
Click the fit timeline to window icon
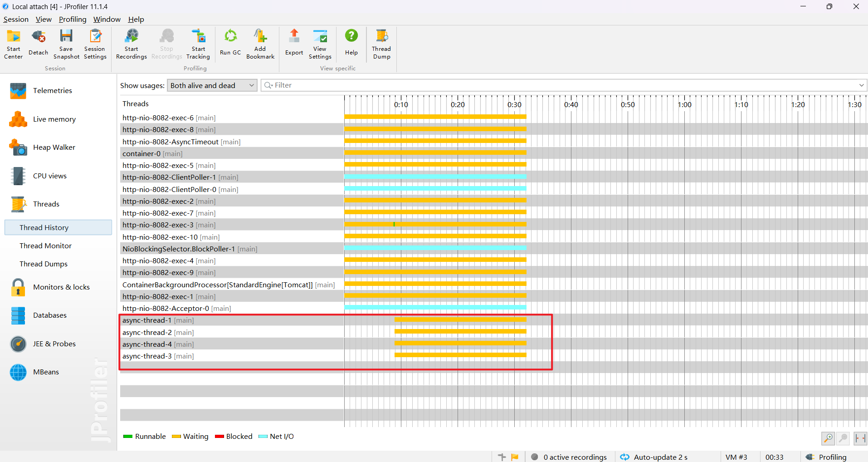click(x=860, y=438)
